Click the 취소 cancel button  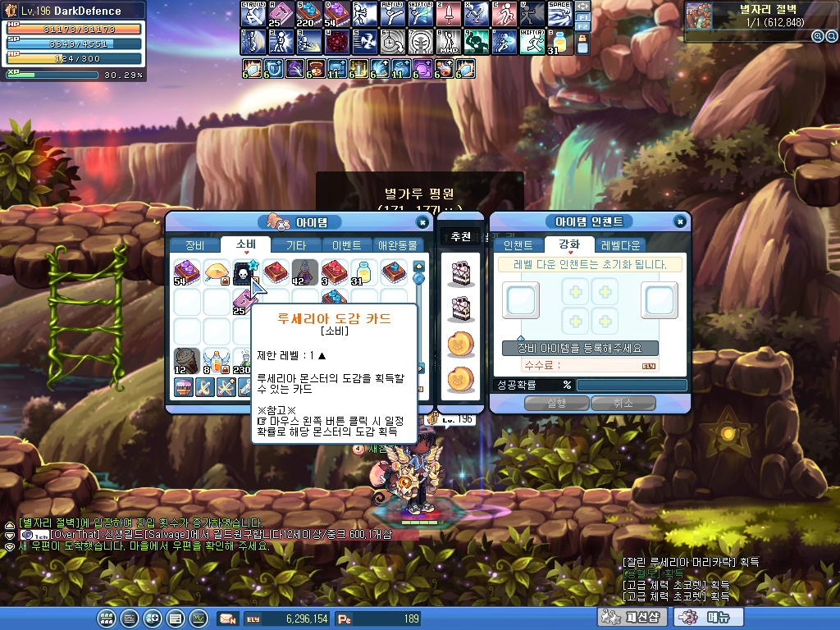[623, 403]
